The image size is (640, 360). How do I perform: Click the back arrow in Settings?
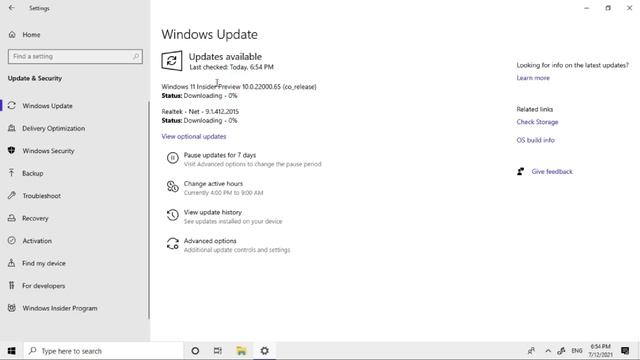(11, 8)
